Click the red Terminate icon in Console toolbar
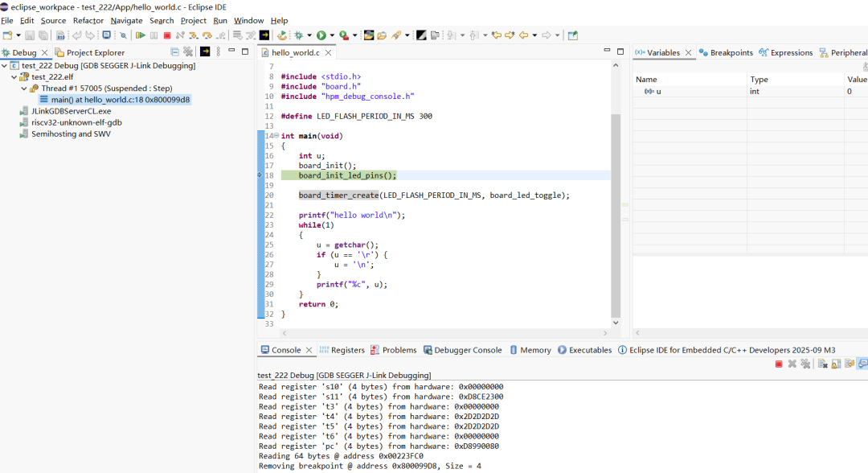The width and height of the screenshot is (868, 473). coord(779,364)
